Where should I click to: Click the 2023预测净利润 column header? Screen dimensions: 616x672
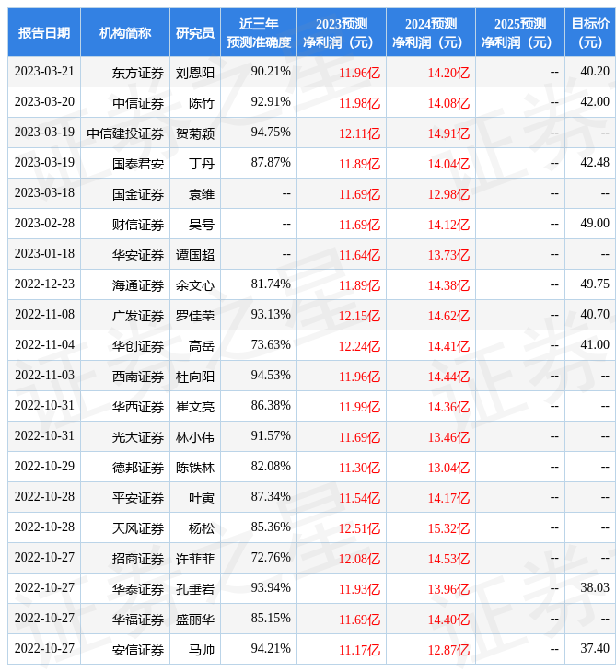pos(342,32)
